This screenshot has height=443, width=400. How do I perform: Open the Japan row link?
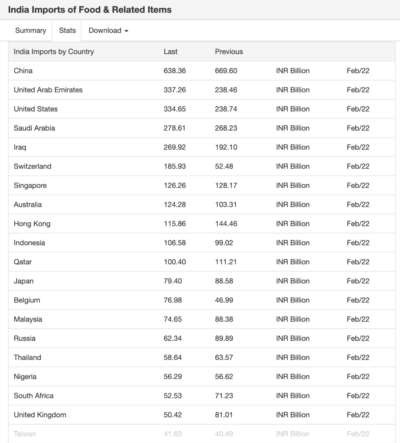[24, 281]
